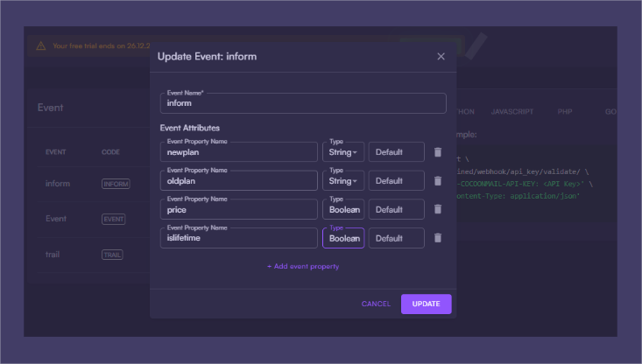Edit the Event Name field
The image size is (642, 364).
pos(303,103)
